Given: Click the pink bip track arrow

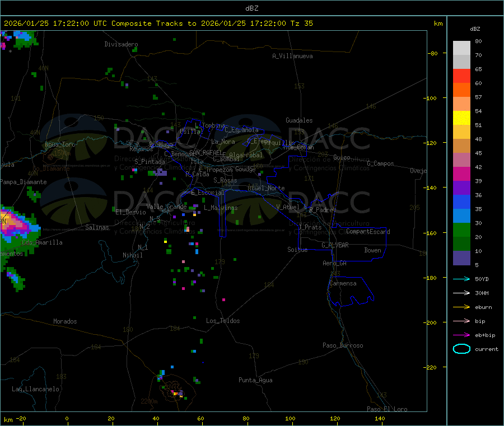Looking at the screenshot, I should tap(461, 321).
